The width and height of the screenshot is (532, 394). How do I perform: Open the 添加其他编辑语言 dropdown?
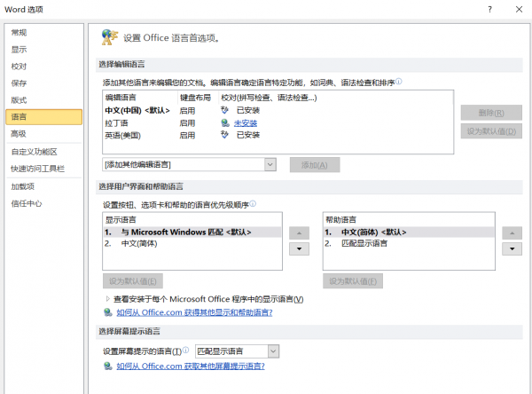coord(270,165)
